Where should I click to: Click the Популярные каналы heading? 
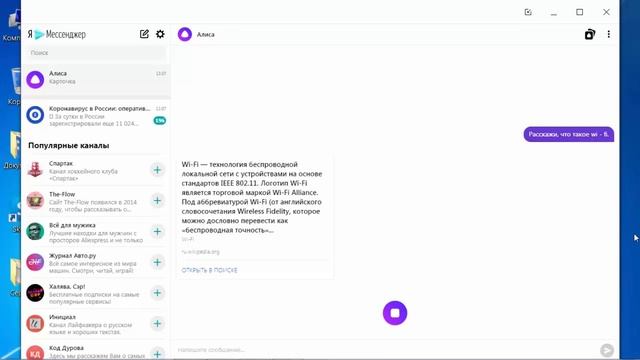69,145
